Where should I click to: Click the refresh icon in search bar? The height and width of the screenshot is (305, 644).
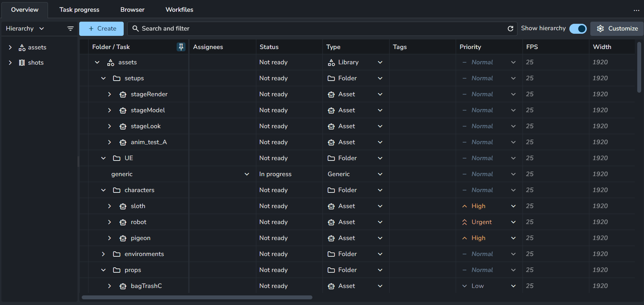click(x=510, y=28)
